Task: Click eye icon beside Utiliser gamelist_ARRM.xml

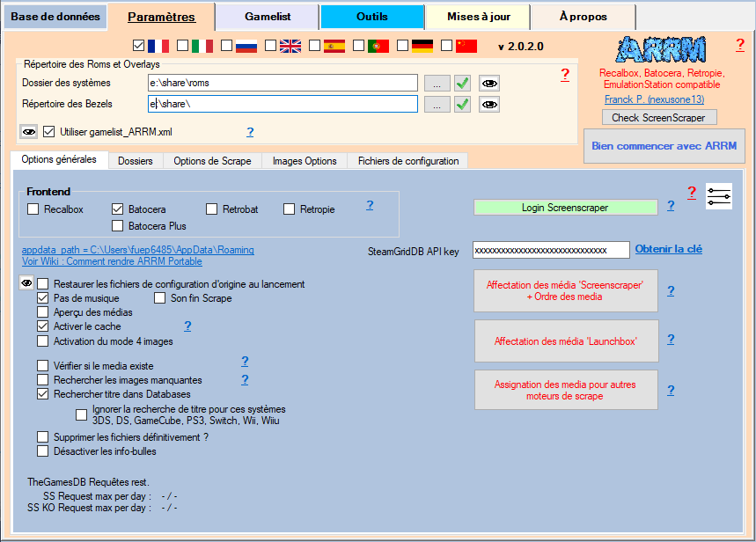Action: (29, 132)
